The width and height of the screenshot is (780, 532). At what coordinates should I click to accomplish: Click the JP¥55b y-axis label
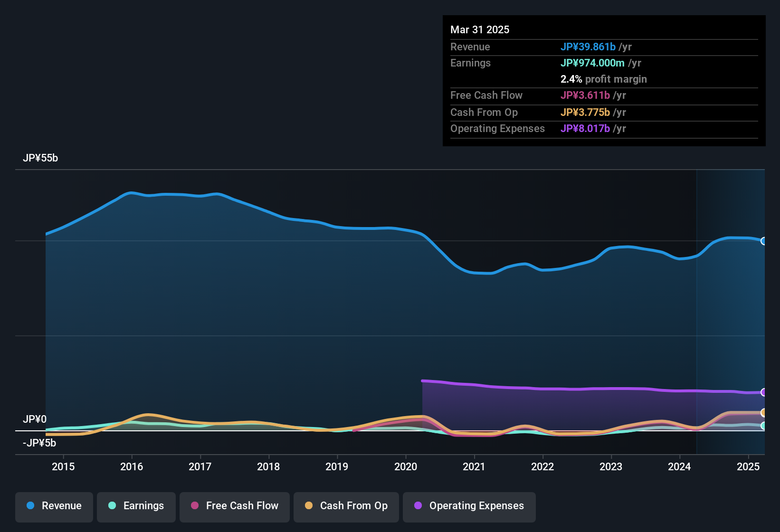[x=40, y=158]
